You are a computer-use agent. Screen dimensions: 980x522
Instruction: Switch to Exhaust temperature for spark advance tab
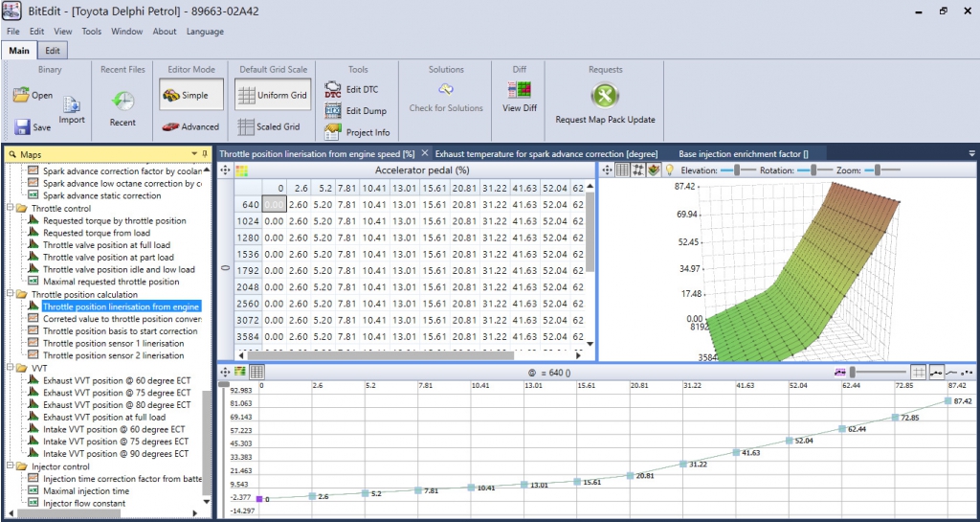(546, 153)
